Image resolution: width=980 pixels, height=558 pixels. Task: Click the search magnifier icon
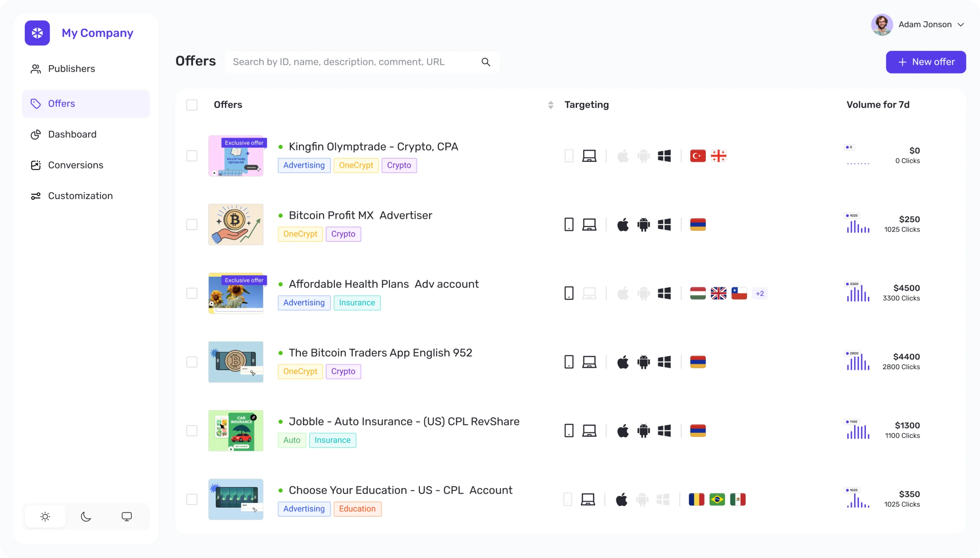[x=485, y=62]
